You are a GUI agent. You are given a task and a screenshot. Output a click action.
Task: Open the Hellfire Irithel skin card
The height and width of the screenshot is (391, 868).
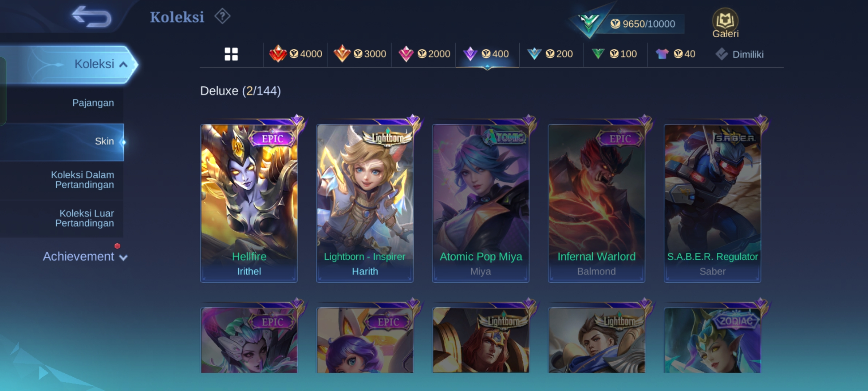point(249,203)
